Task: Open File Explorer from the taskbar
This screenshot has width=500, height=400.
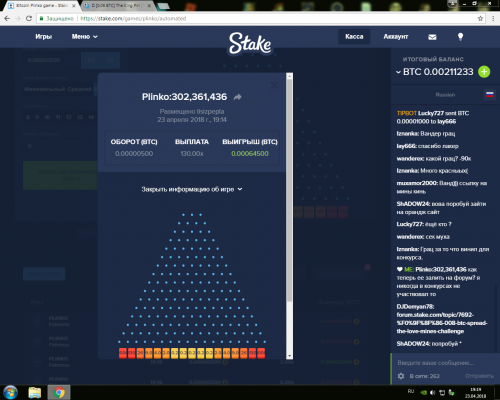Action: click(35, 392)
